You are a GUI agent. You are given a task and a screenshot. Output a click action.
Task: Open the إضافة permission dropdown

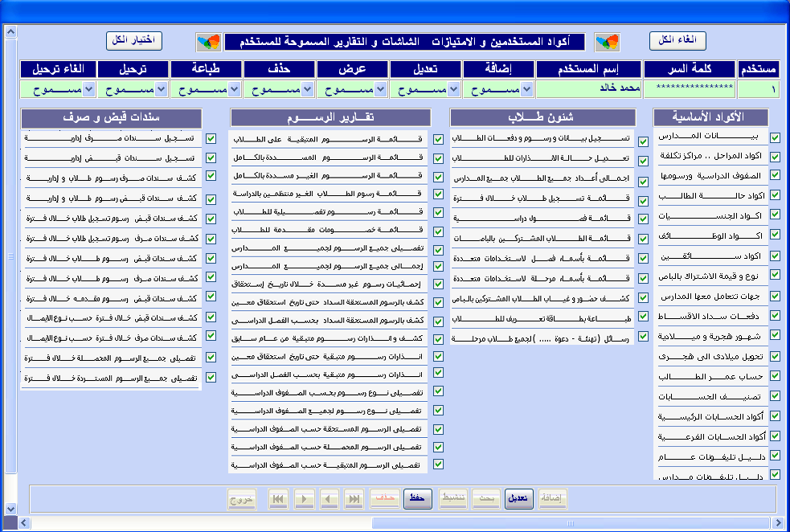click(526, 88)
